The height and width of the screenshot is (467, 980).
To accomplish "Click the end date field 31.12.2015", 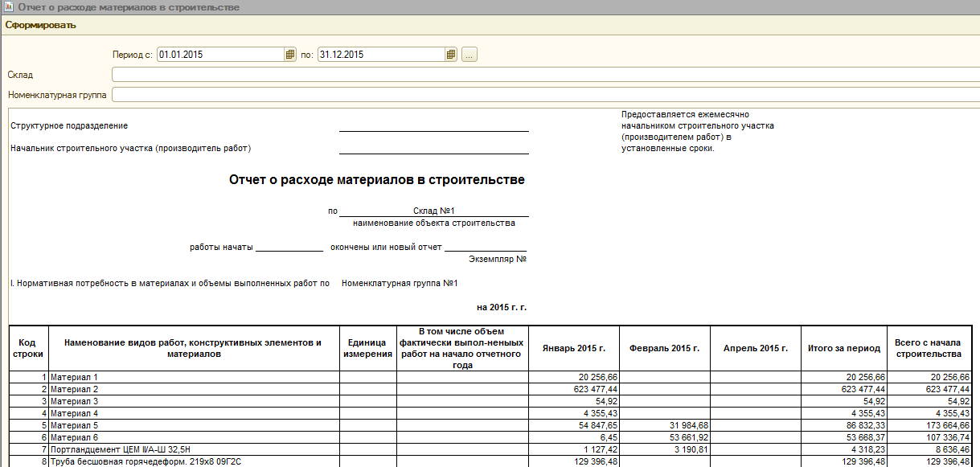I will click(381, 55).
